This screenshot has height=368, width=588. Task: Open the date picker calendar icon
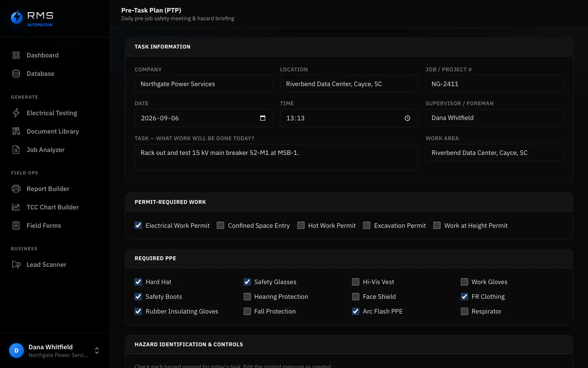(x=263, y=118)
